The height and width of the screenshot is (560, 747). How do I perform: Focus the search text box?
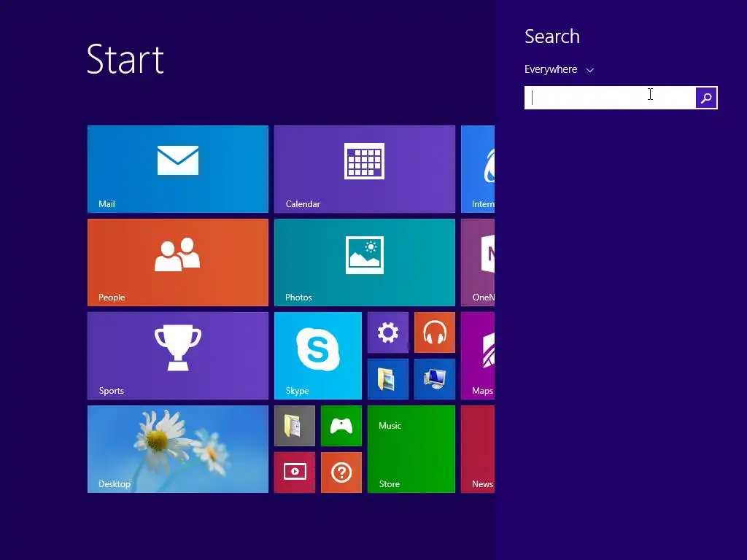pyautogui.click(x=610, y=98)
